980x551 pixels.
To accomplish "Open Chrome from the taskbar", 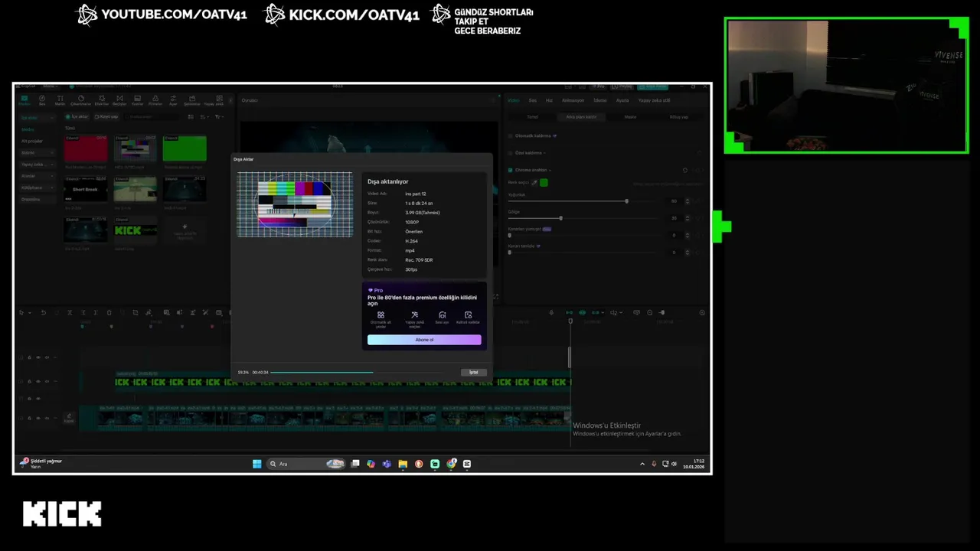I will 451,464.
